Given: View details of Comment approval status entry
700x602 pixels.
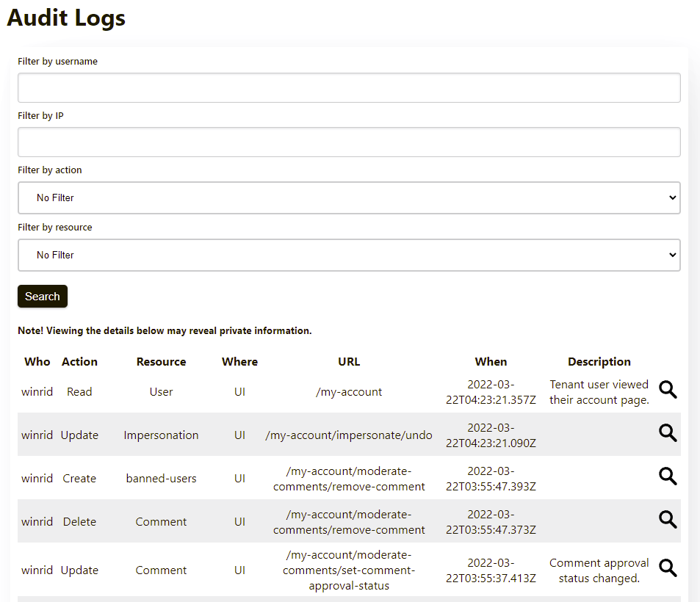Looking at the screenshot, I should pyautogui.click(x=667, y=569).
